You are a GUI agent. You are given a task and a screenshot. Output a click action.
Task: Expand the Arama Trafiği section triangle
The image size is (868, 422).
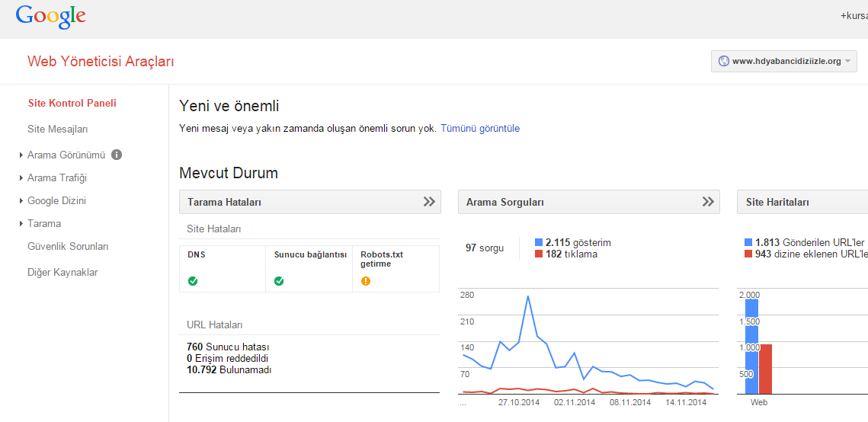click(x=21, y=178)
